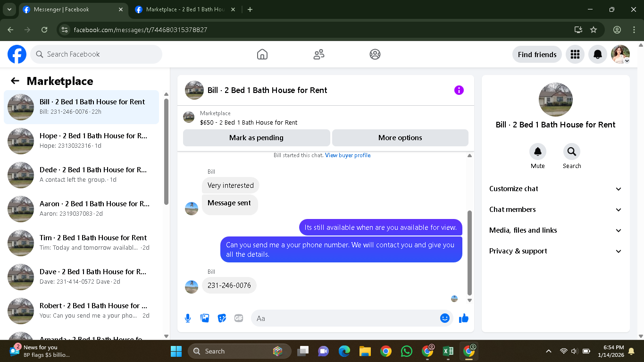
Task: Open Microsoft Edge from the taskbar
Action: 344,351
